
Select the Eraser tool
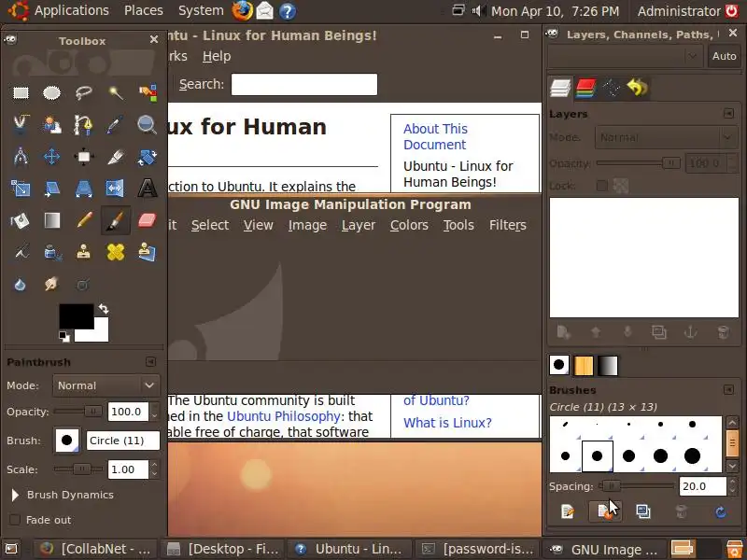tap(148, 220)
